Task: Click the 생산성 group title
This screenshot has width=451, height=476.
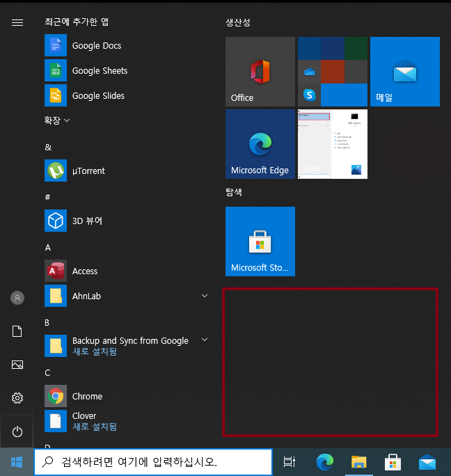Action: pyautogui.click(x=238, y=22)
